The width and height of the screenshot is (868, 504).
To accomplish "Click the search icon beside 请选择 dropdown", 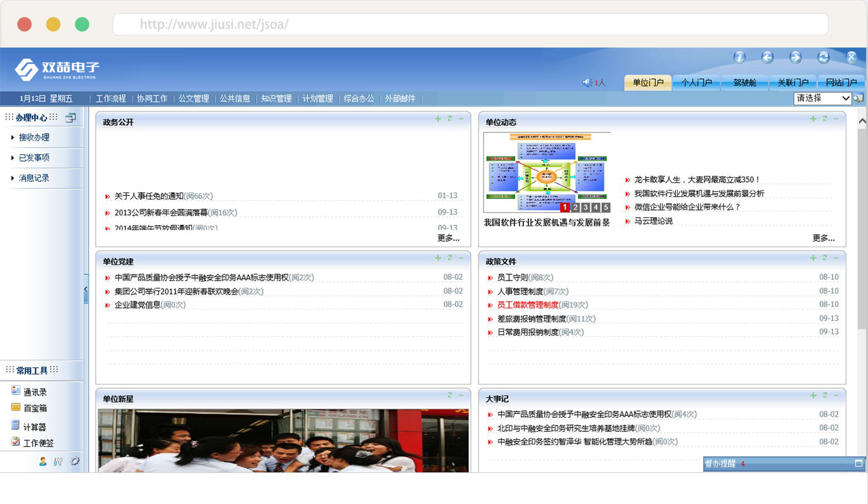I will [x=858, y=98].
